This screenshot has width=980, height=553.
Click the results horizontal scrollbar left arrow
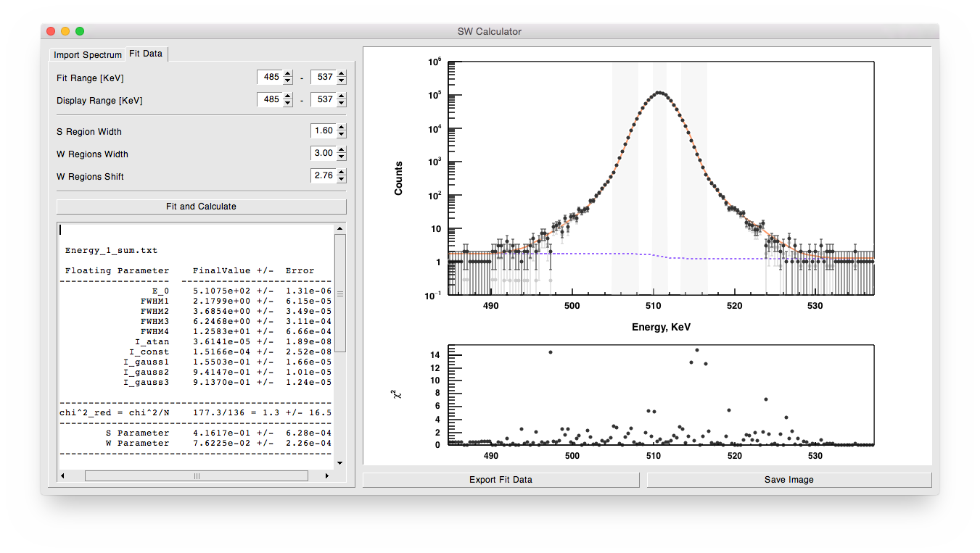pyautogui.click(x=62, y=476)
